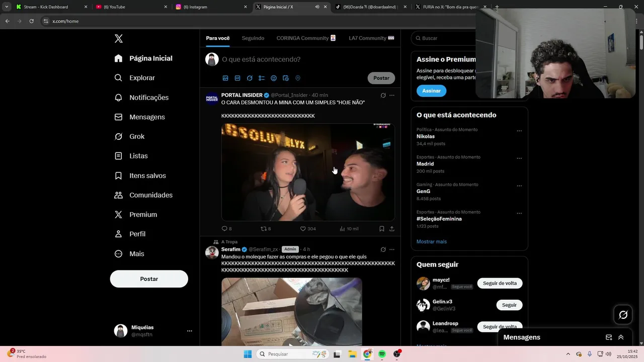Reload the browser page
Image resolution: width=644 pixels, height=362 pixels.
pos(31,21)
